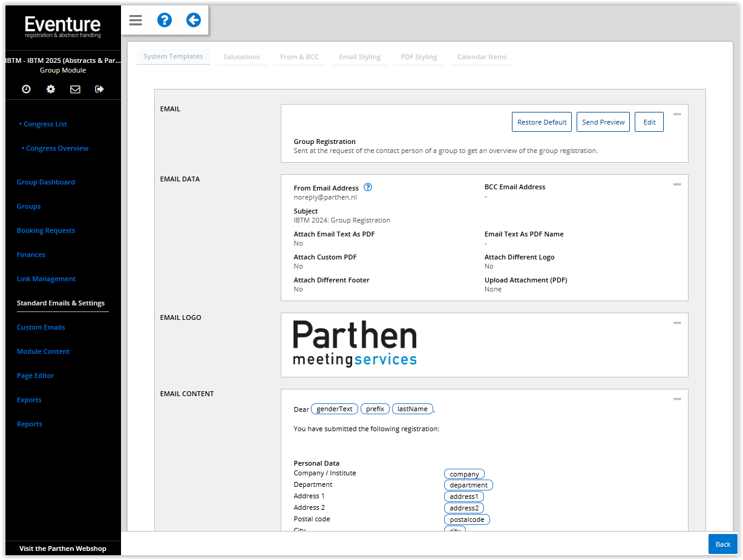The height and width of the screenshot is (560, 743).
Task: Collapse the Email panel
Action: [677, 114]
